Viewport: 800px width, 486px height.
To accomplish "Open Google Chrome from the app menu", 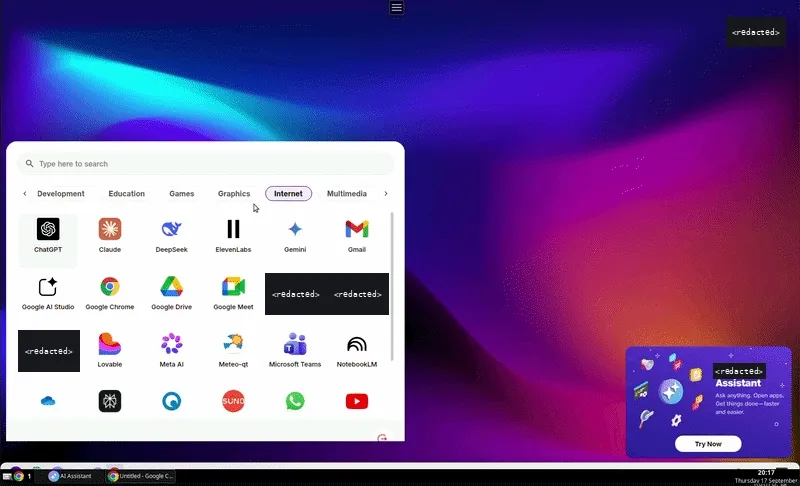I will point(110,293).
